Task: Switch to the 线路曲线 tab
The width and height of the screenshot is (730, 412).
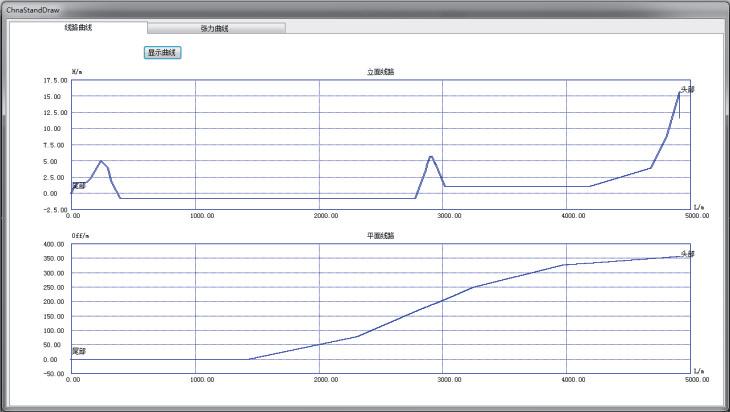Action: pos(78,28)
